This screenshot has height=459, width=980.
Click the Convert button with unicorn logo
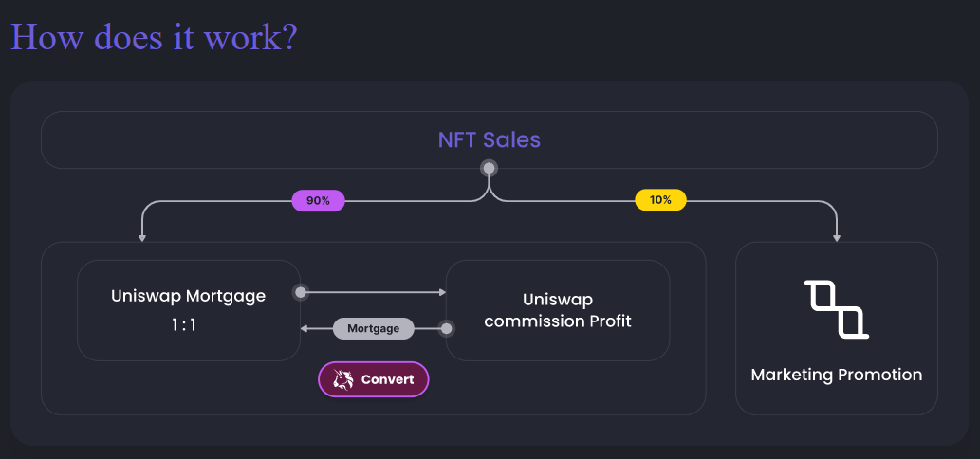[x=374, y=379]
